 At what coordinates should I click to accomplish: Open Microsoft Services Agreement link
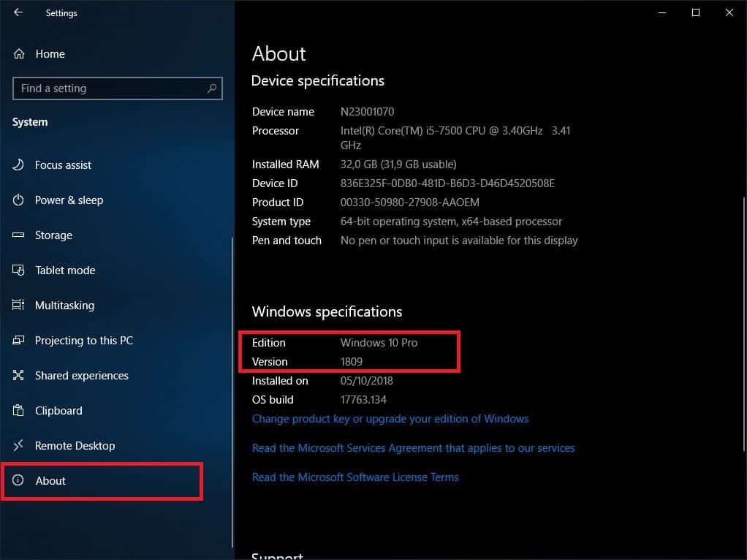(414, 448)
